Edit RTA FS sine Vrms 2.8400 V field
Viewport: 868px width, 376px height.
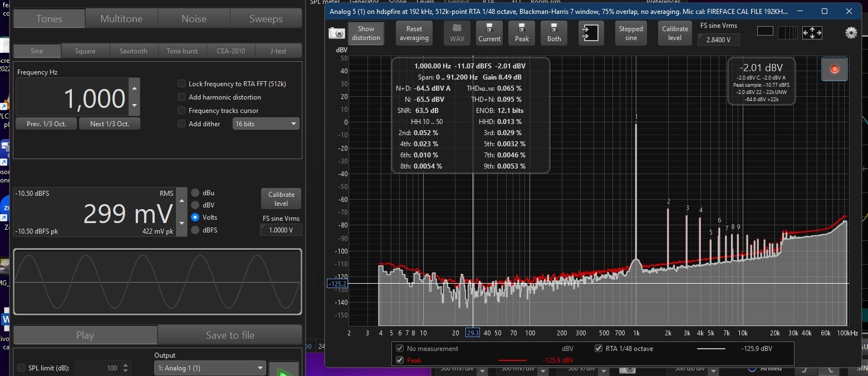click(x=718, y=39)
